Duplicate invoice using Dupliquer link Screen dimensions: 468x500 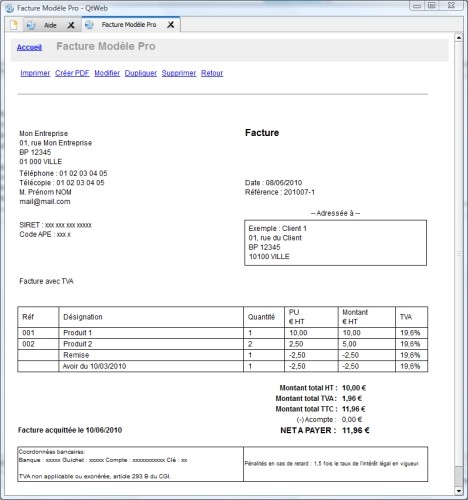tap(141, 73)
